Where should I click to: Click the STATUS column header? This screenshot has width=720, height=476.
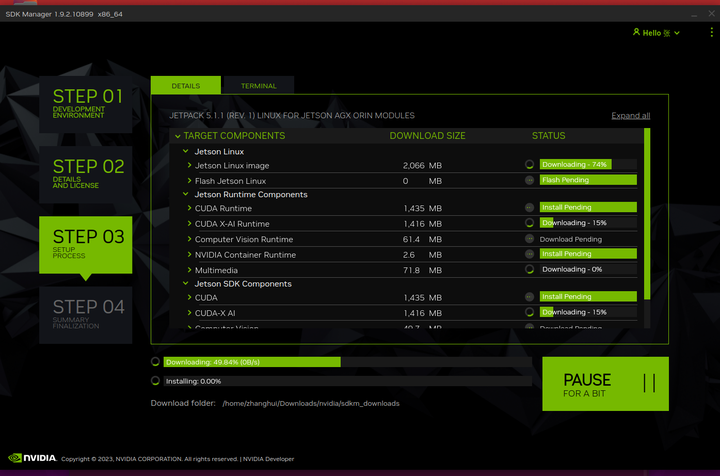[548, 136]
